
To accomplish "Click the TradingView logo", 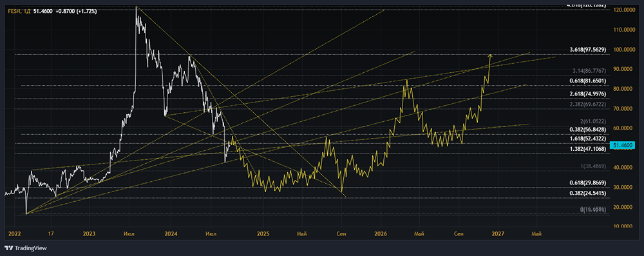I will pos(26,248).
